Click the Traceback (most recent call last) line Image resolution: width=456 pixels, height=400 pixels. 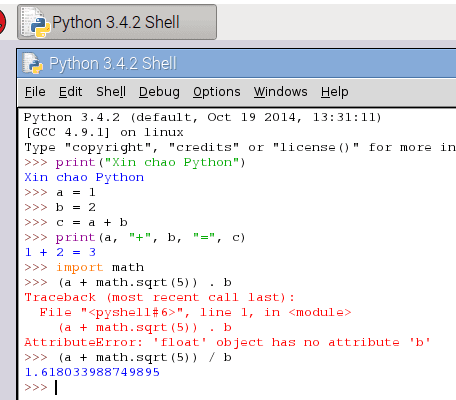(x=160, y=297)
